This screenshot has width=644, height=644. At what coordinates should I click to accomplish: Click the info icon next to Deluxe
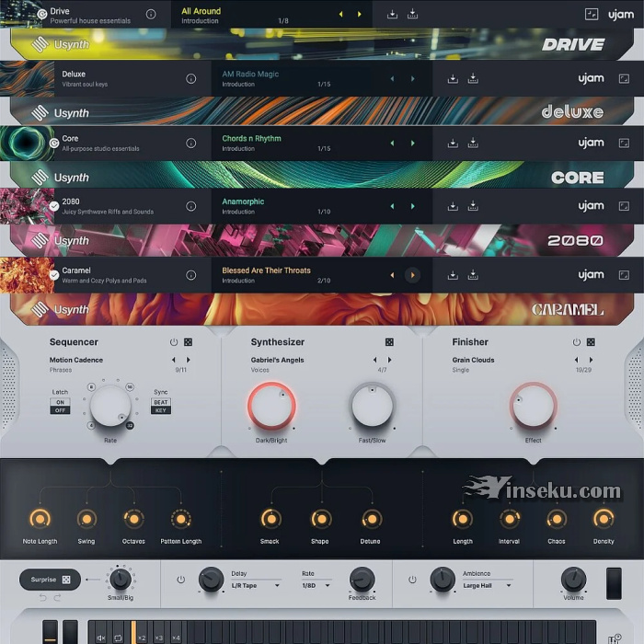190,78
